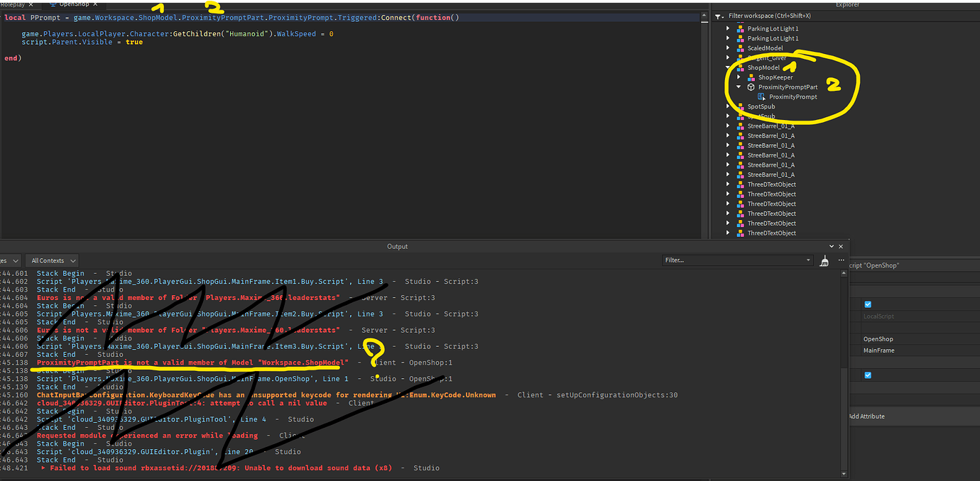Viewport: 980px width, 481px height.
Task: Click the ProximityPromptPart part icon
Action: coord(752,87)
